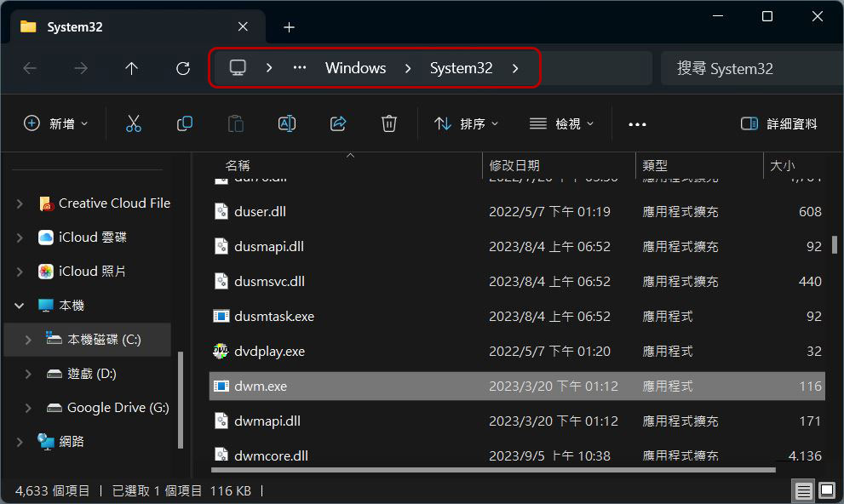The width and height of the screenshot is (844, 504).
Task: Share the selected file
Action: click(338, 123)
